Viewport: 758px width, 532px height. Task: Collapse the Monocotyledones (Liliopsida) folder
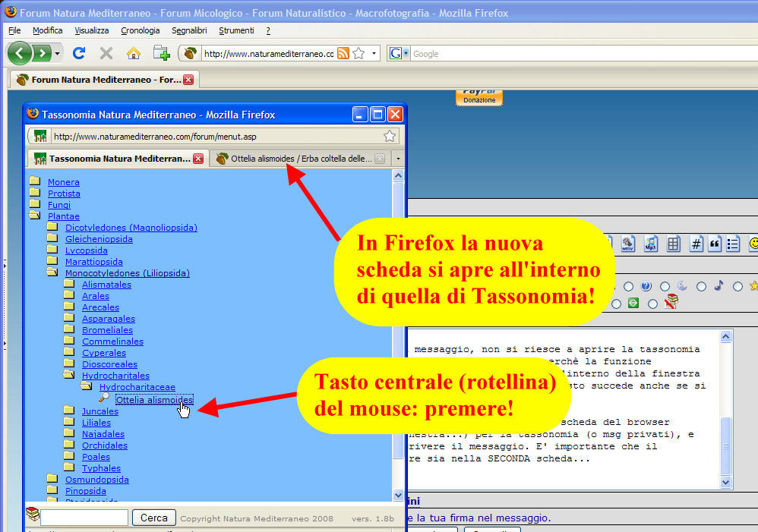click(x=52, y=272)
